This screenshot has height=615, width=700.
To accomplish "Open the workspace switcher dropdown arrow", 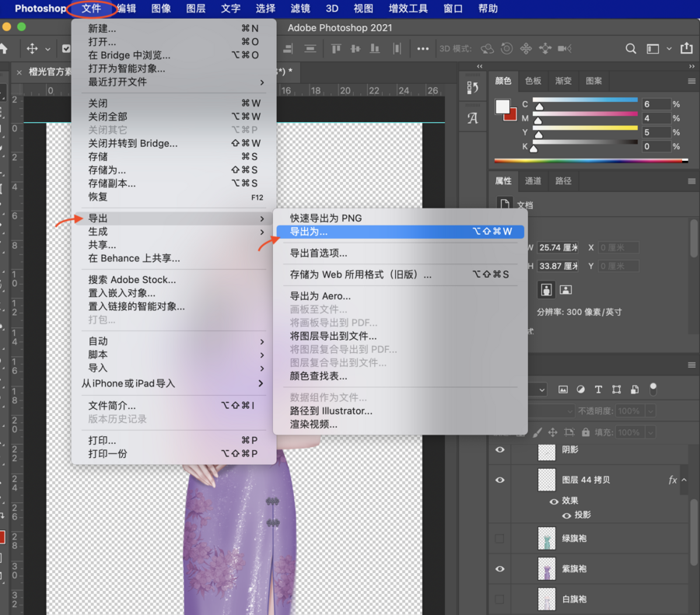I will coord(669,48).
